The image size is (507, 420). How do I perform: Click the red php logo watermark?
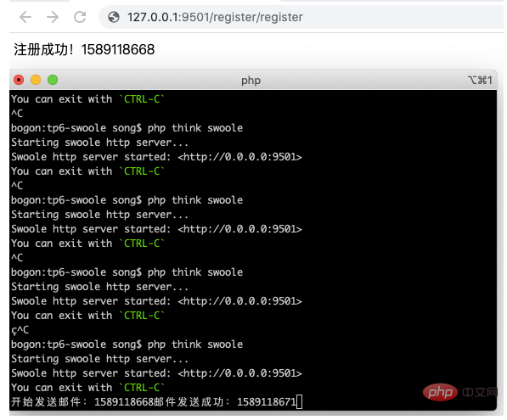click(x=440, y=392)
